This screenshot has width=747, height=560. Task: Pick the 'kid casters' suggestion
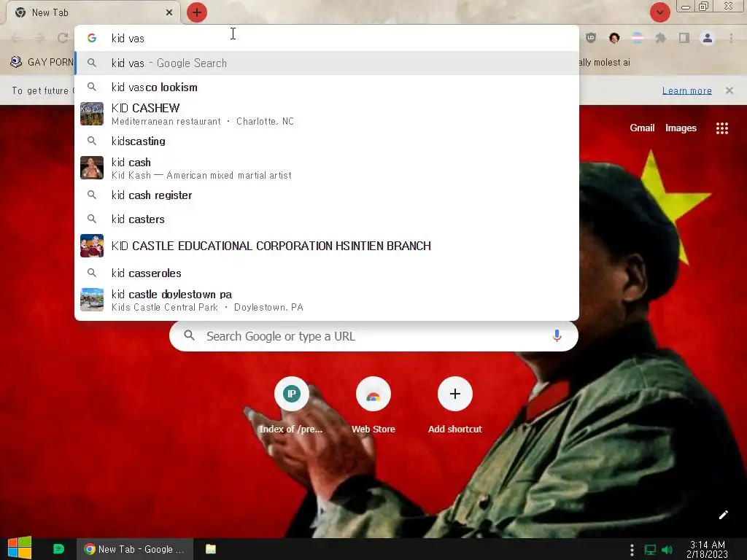[327, 219]
